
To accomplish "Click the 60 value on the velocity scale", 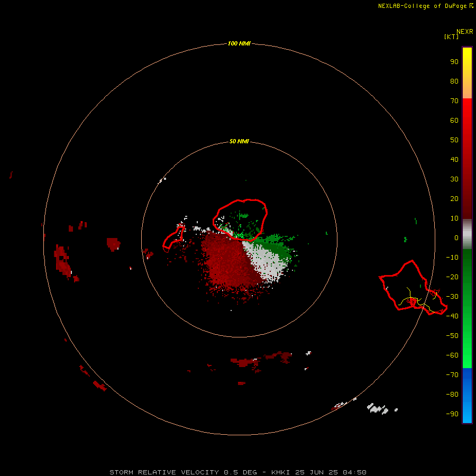I will [x=454, y=121].
